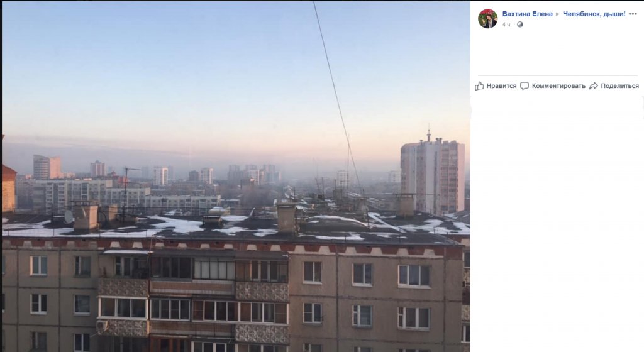Choose Поделиться to share the post
This screenshot has width=644, height=352.
tap(619, 85)
